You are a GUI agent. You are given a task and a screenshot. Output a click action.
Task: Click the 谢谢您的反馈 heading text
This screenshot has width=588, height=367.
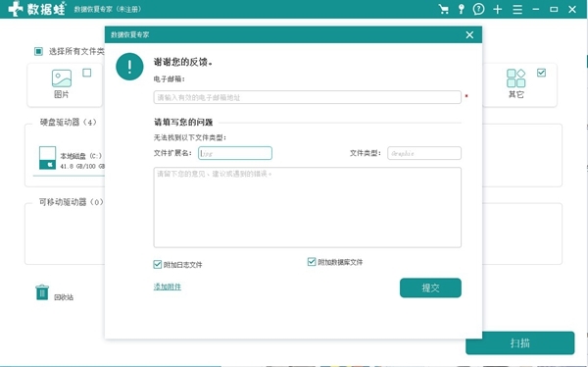tap(183, 63)
